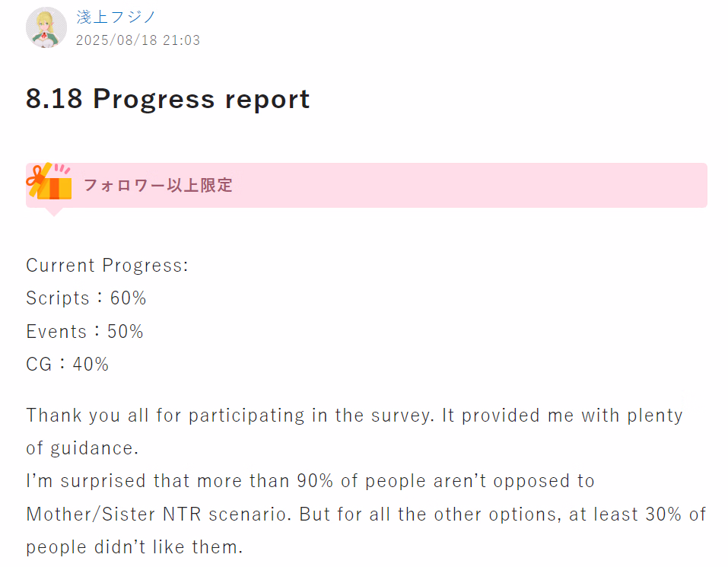This screenshot has width=728, height=567.
Task: Click the line starting 'I'm surprised that'
Action: 310,481
